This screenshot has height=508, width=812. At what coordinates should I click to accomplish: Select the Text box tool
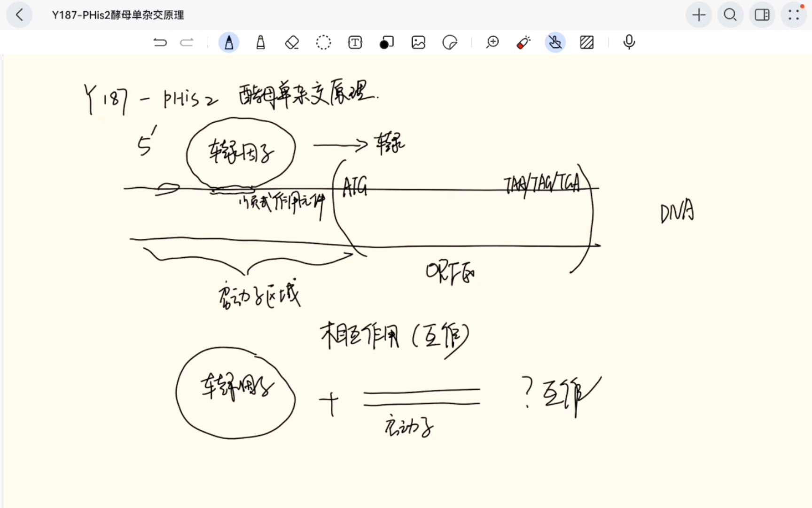click(355, 42)
